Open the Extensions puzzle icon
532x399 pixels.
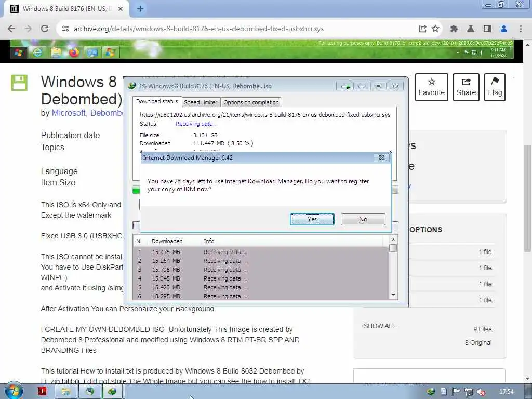(454, 29)
